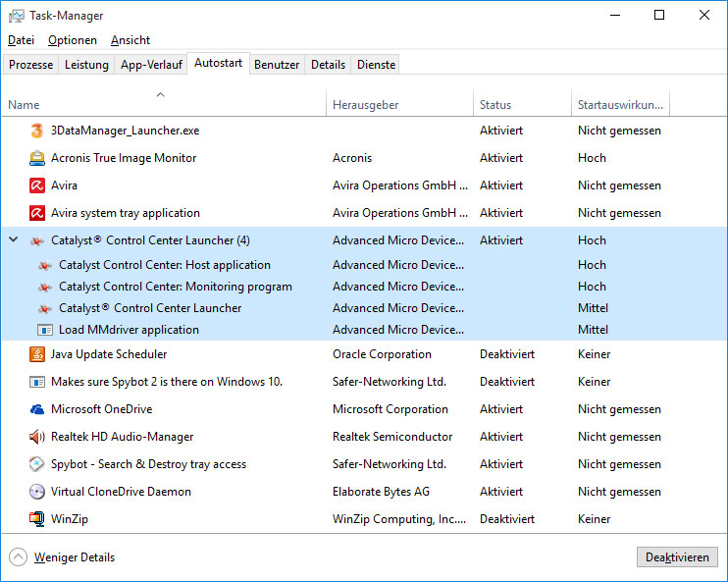Select Makes sure Spybot 2 is there entry
728x582 pixels.
tap(167, 382)
